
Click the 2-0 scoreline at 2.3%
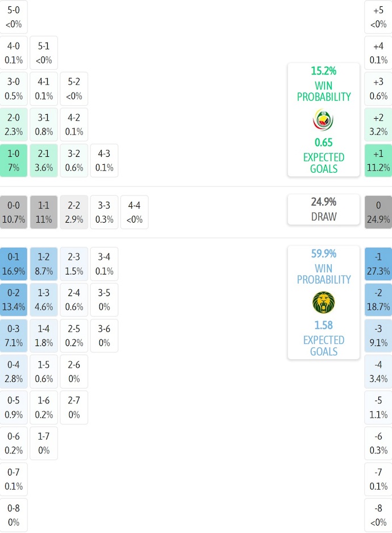pos(14,124)
